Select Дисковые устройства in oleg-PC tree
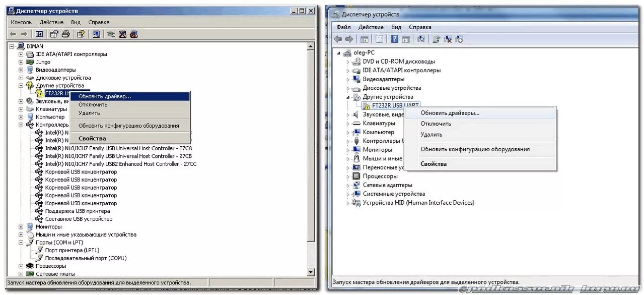Viewport: 644px width, 295px height. [x=392, y=88]
